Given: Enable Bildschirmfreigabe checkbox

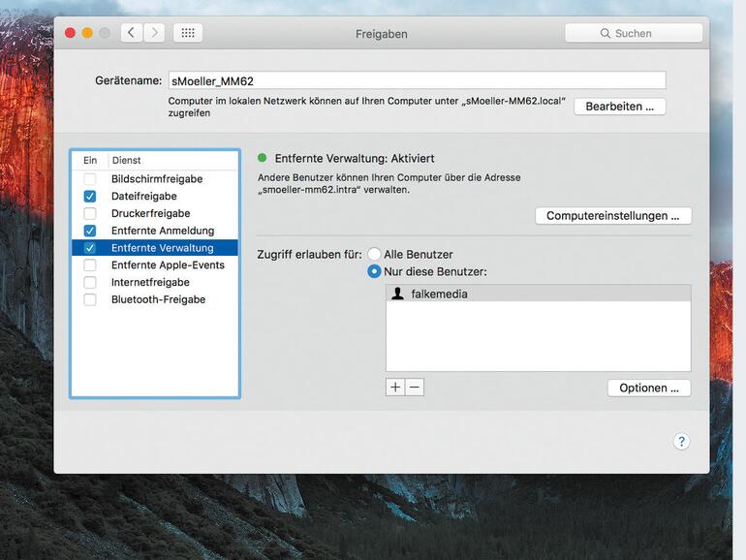Looking at the screenshot, I should [x=90, y=179].
